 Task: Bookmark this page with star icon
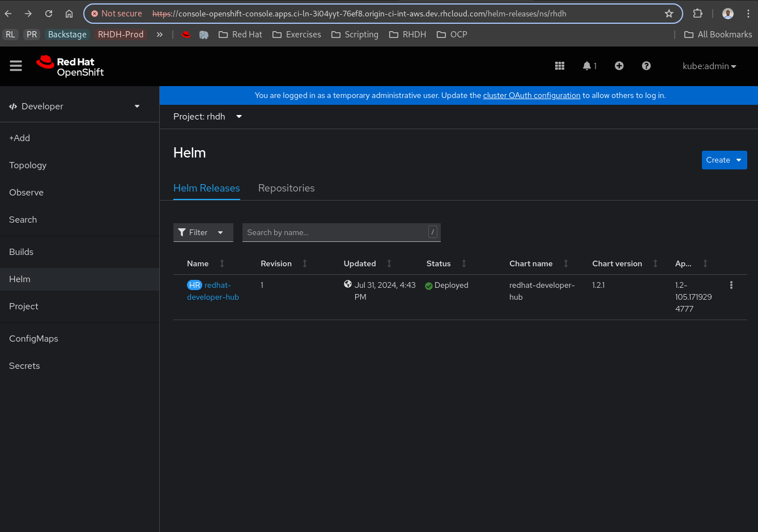click(669, 14)
